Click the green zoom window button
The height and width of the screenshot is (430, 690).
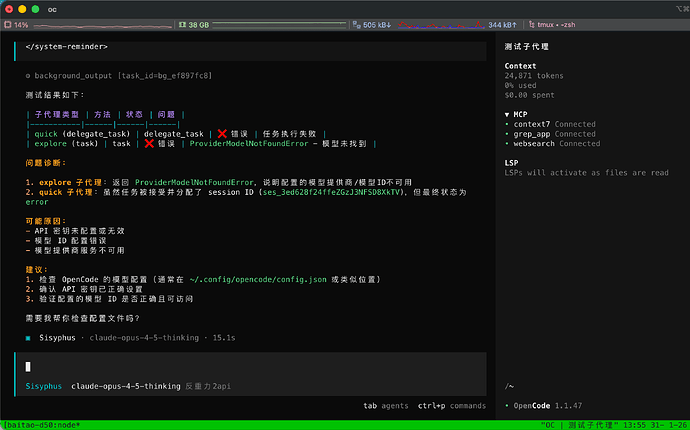click(x=36, y=9)
